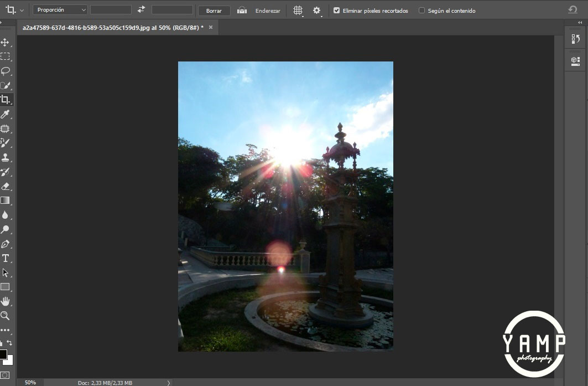Select the Horizontal Type tool
This screenshot has width=588, height=386.
[x=5, y=258]
